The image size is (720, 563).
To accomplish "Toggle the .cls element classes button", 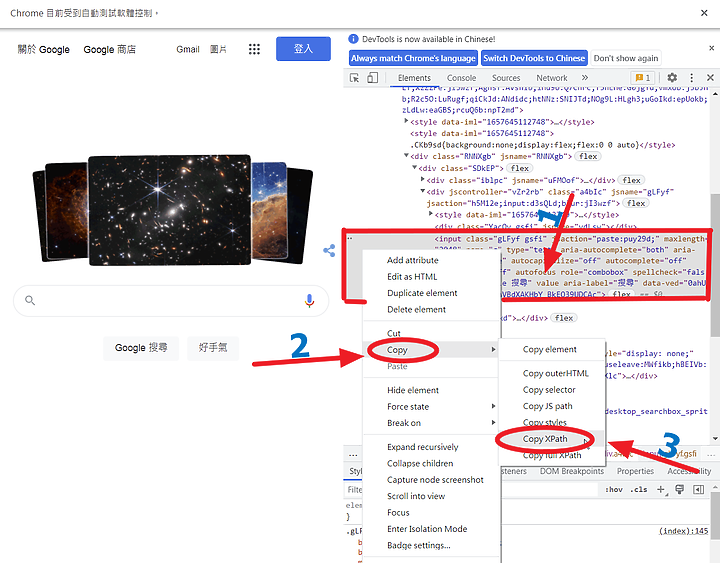I will tap(638, 490).
